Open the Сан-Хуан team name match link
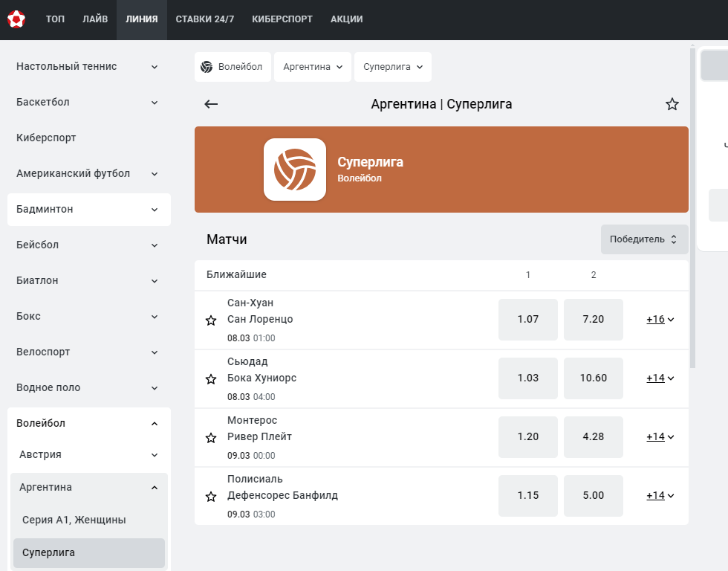The height and width of the screenshot is (571, 728). coord(250,303)
